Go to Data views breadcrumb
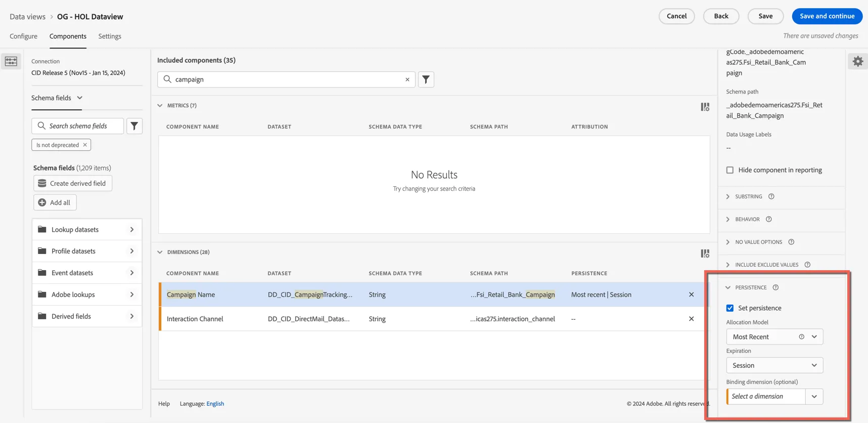 click(28, 17)
